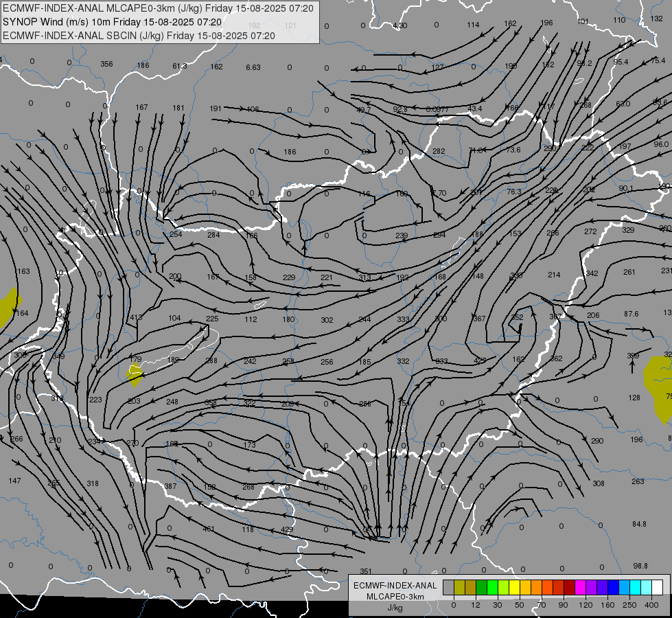Click the map value '84.8'
The height and width of the screenshot is (618, 672).
(639, 524)
